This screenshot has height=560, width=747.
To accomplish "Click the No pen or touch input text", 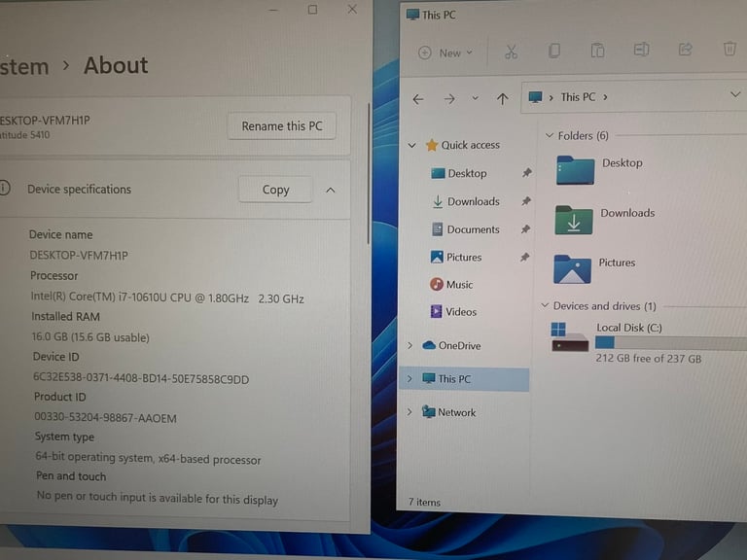I will click(158, 498).
